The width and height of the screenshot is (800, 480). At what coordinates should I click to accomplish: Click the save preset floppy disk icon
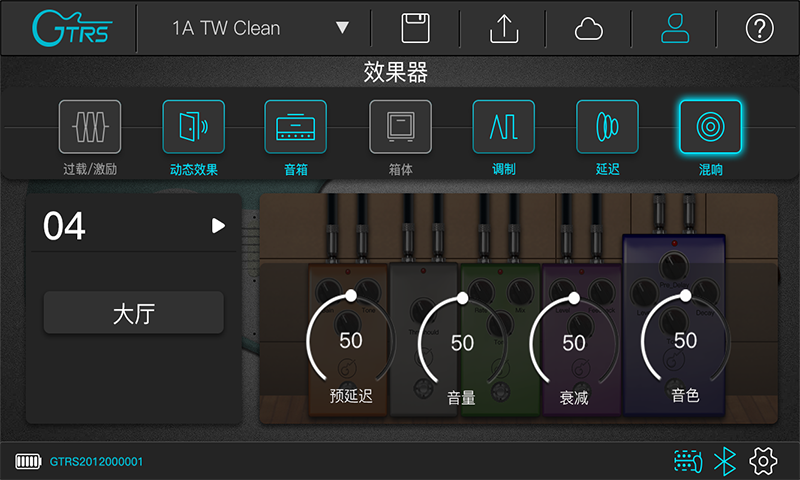415,28
